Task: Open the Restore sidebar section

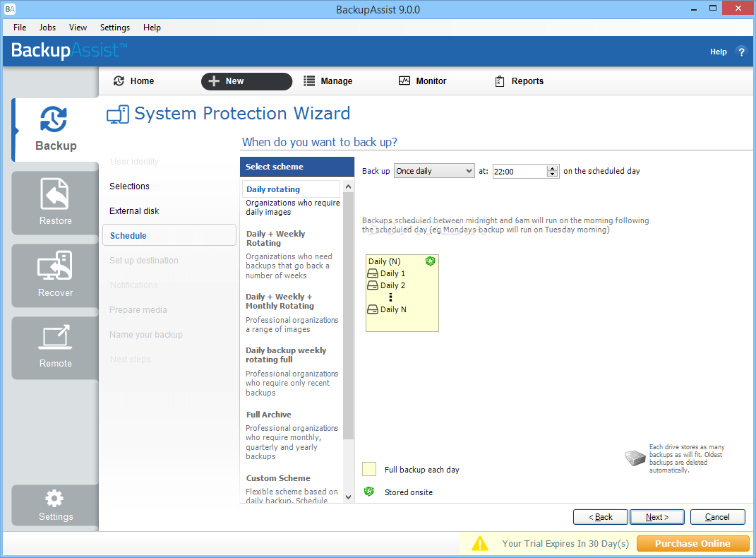Action: pos(56,203)
